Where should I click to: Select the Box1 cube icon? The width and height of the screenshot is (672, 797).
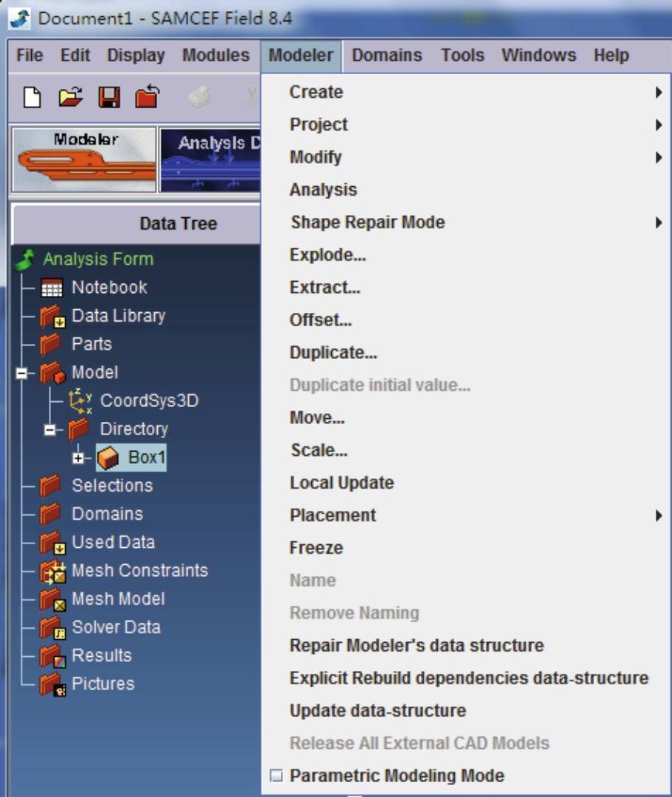(108, 458)
